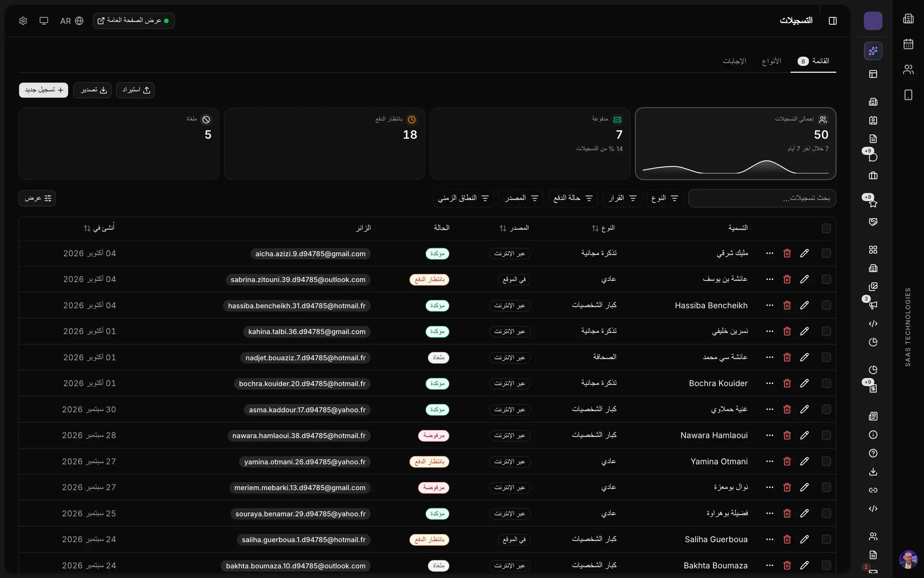Screen dimensions: 924x578
Task: Click the calendar icon in far right sidebar
Action: [x=908, y=44]
